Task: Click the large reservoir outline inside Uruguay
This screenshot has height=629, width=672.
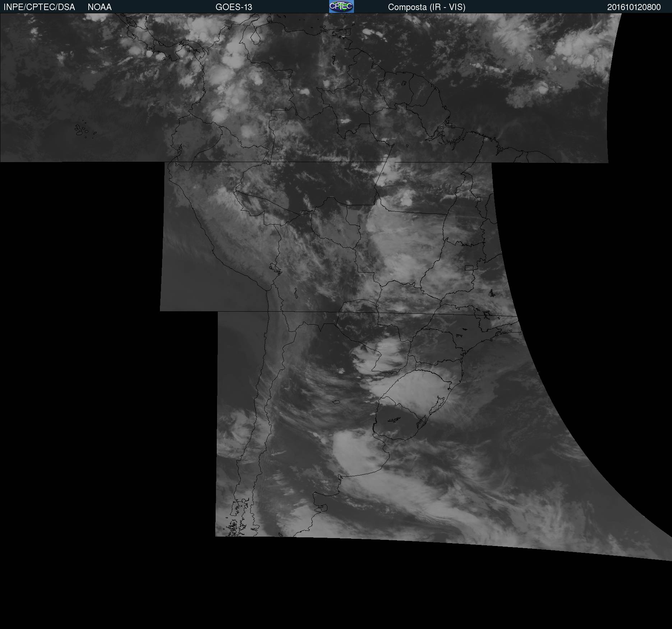Action: pyautogui.click(x=394, y=419)
